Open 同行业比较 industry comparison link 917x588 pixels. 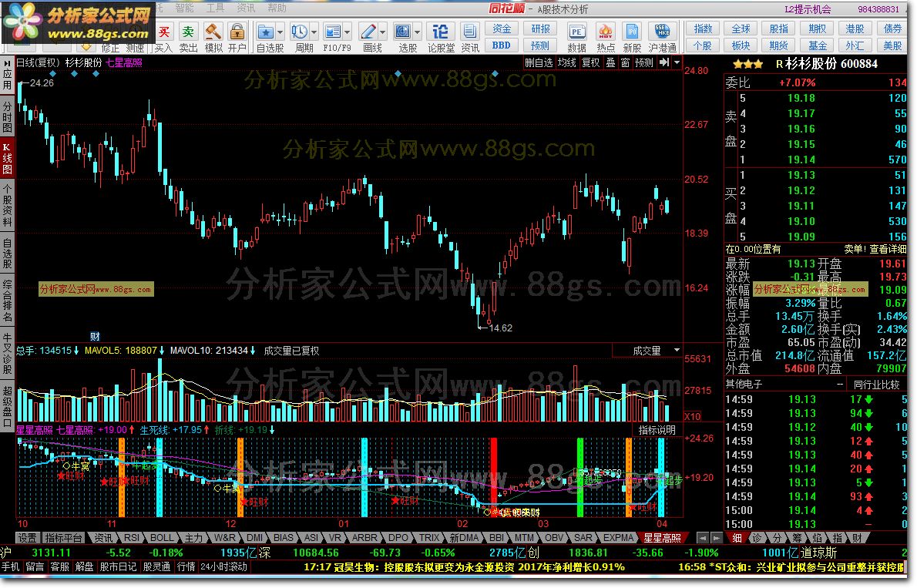pyautogui.click(x=876, y=385)
